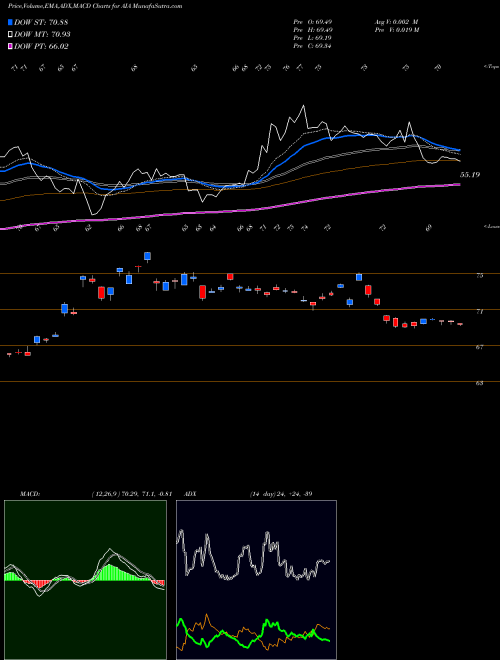500x660 pixels.
Task: Click the 'Pre C: 69.34' value
Action: pyautogui.click(x=313, y=46)
